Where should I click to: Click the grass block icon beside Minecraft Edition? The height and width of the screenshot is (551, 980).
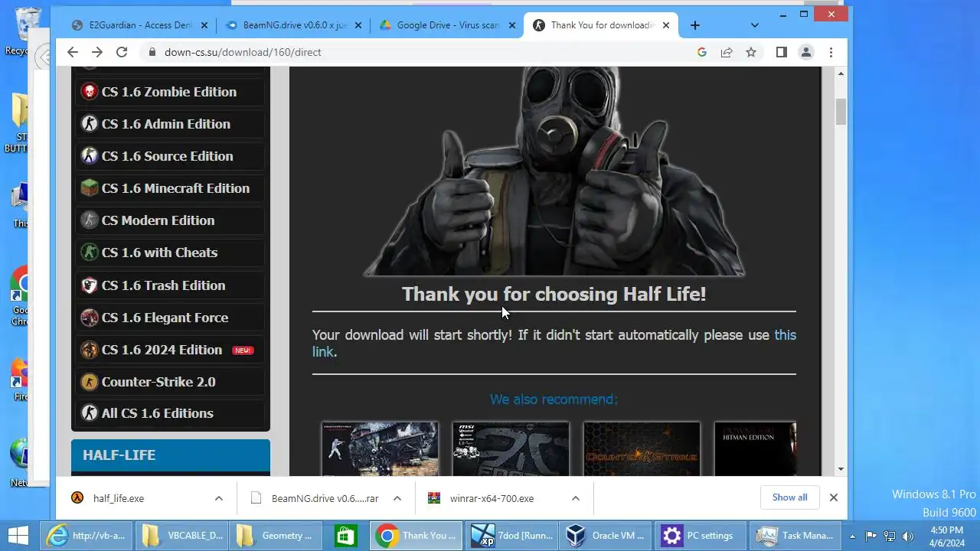click(x=90, y=188)
